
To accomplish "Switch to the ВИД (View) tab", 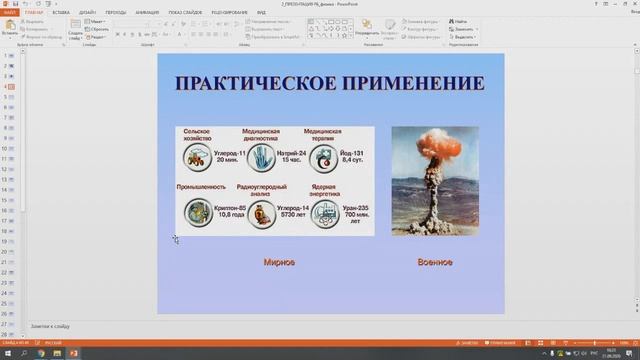I will 261,13.
